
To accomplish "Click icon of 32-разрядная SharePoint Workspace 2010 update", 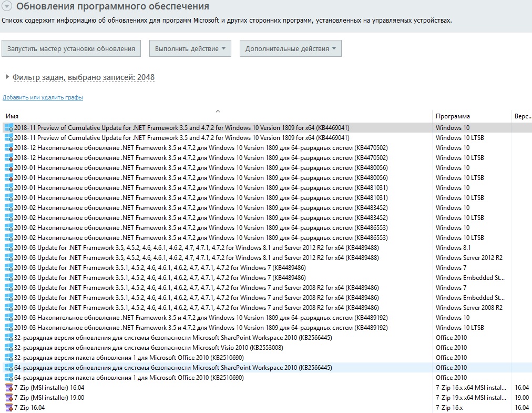I will [9, 338].
